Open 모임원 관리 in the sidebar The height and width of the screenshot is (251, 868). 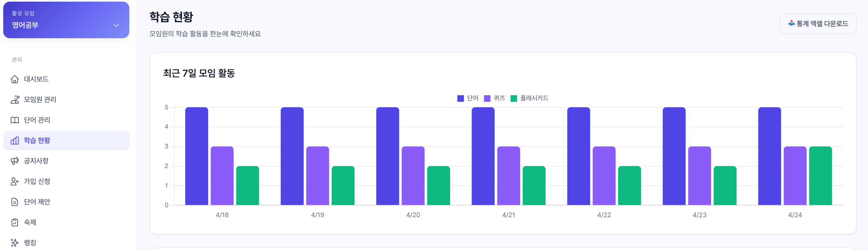tap(66, 100)
